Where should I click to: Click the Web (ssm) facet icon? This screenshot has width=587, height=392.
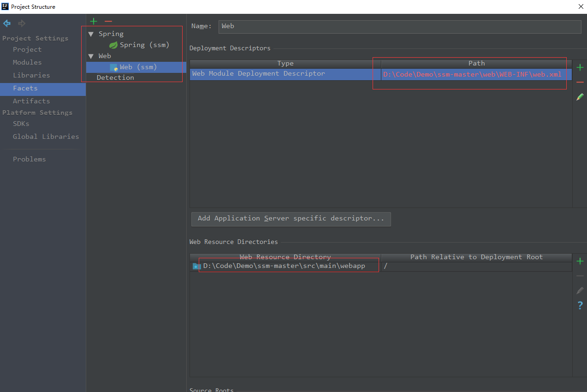click(114, 67)
